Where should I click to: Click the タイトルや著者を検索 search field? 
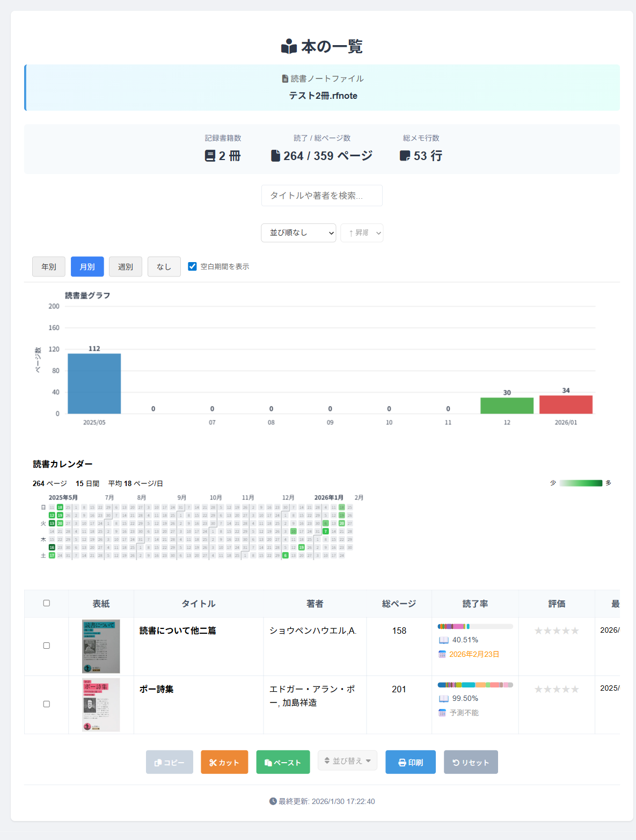321,195
